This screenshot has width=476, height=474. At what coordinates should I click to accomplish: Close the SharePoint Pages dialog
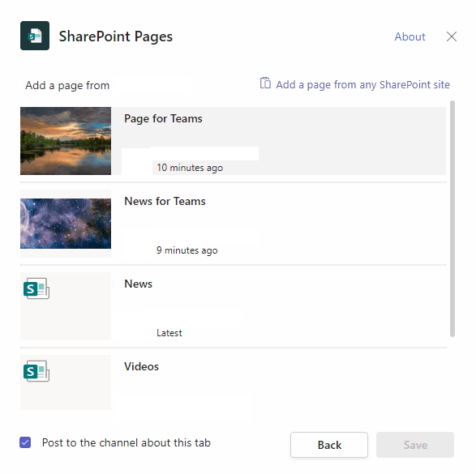tap(452, 36)
